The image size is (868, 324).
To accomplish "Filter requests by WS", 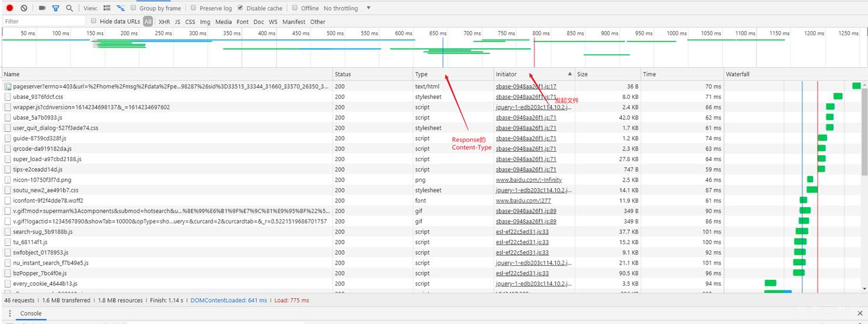I will coord(273,22).
